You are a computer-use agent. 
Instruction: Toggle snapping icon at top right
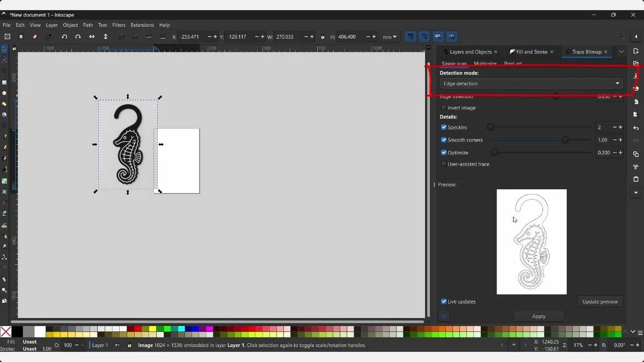[621, 36]
